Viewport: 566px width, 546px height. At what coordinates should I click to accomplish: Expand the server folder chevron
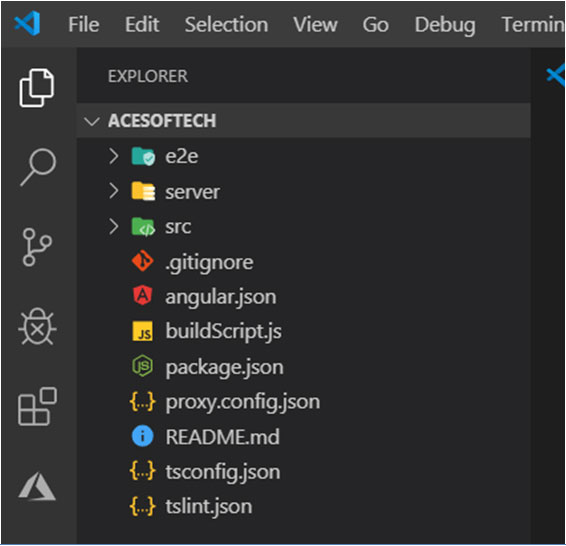(x=114, y=191)
